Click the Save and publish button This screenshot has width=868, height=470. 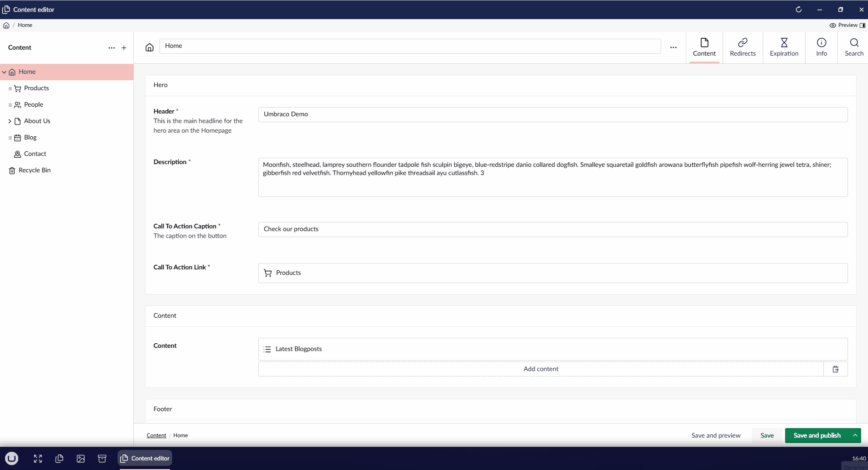coord(817,435)
